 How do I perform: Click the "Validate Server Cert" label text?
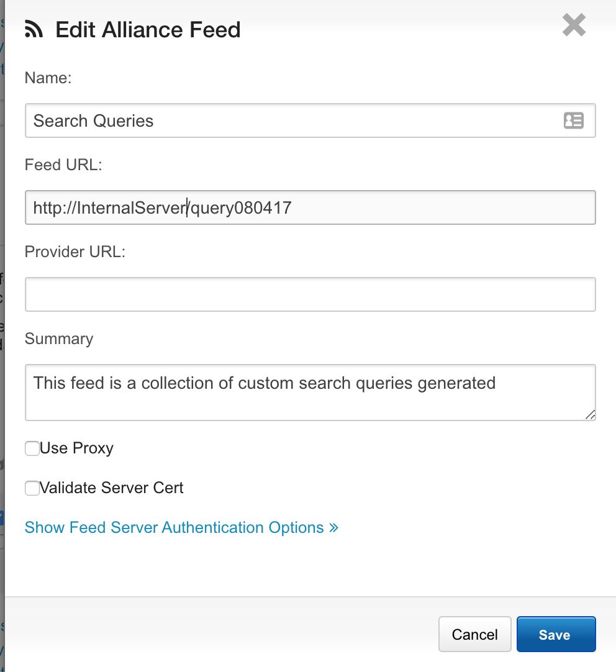(x=112, y=488)
